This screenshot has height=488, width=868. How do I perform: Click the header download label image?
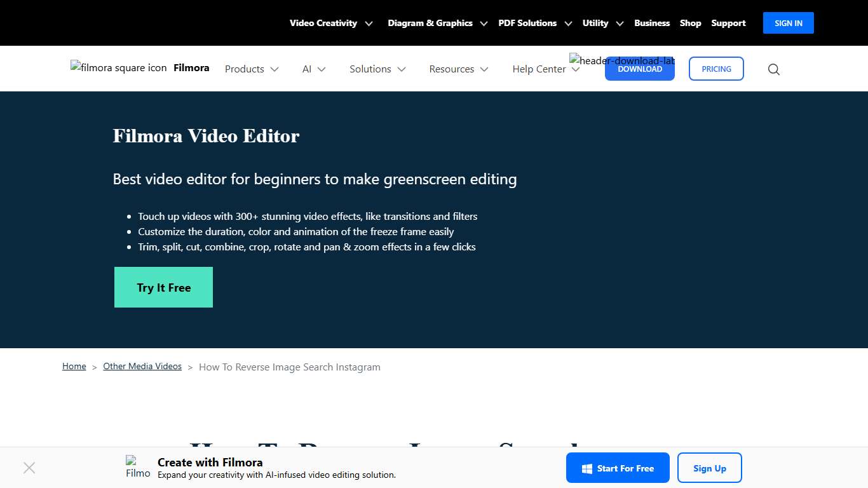[x=621, y=61]
